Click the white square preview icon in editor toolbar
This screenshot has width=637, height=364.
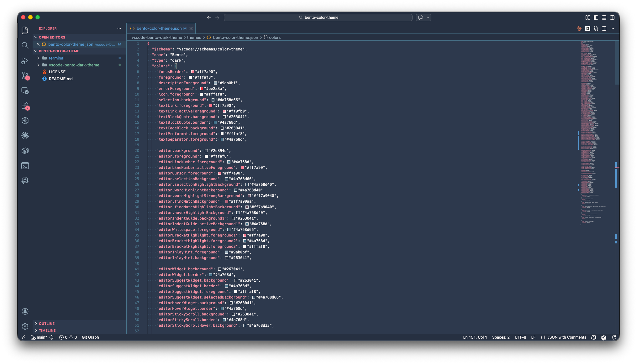588,29
